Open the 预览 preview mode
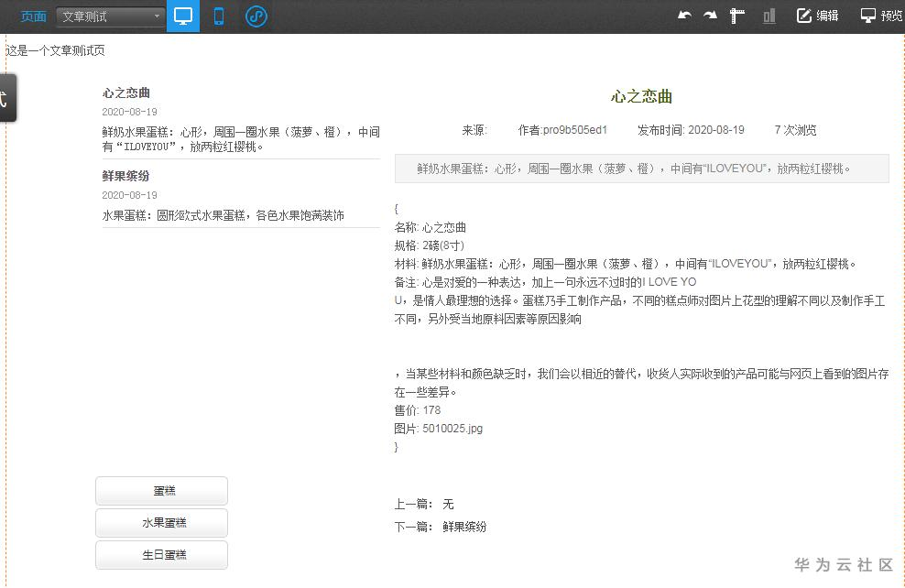The image size is (905, 588). [881, 16]
